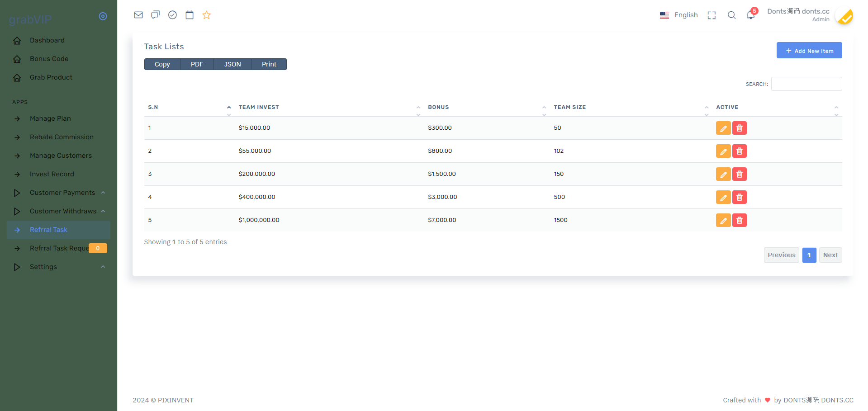Open the notifications bell with badge 5
Image resolution: width=868 pixels, height=411 pixels.
click(x=751, y=14)
